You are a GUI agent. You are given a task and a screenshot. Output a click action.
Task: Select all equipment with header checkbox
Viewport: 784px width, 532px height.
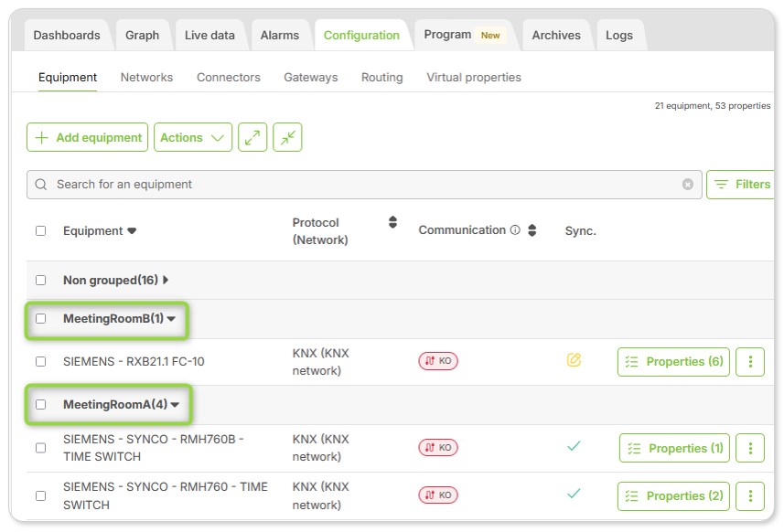(41, 230)
